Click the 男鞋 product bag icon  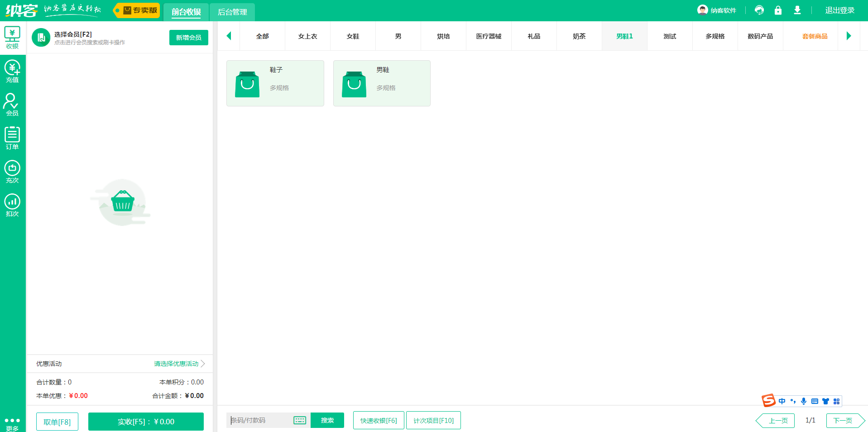pyautogui.click(x=354, y=84)
